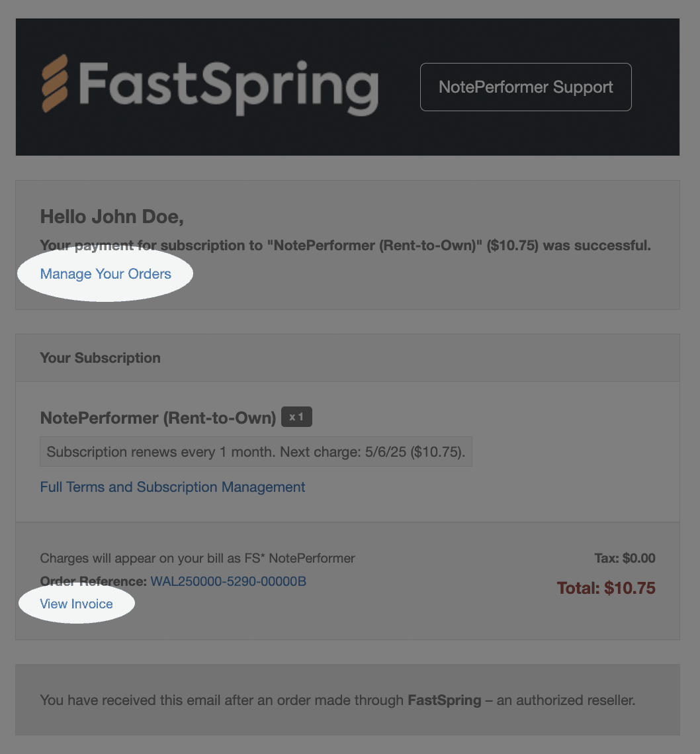Screen dimensions: 700x754
Task: Click the View Invoice link
Action: [77, 604]
